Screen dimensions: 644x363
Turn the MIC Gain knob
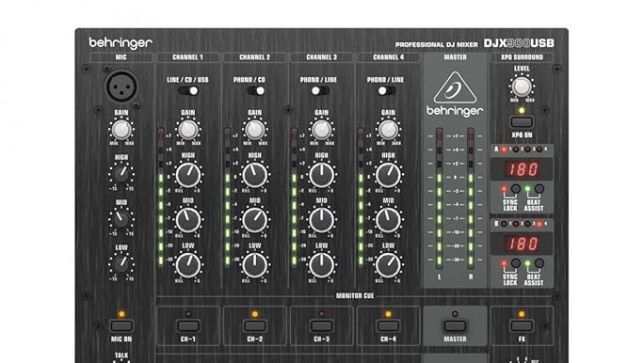[x=121, y=130]
